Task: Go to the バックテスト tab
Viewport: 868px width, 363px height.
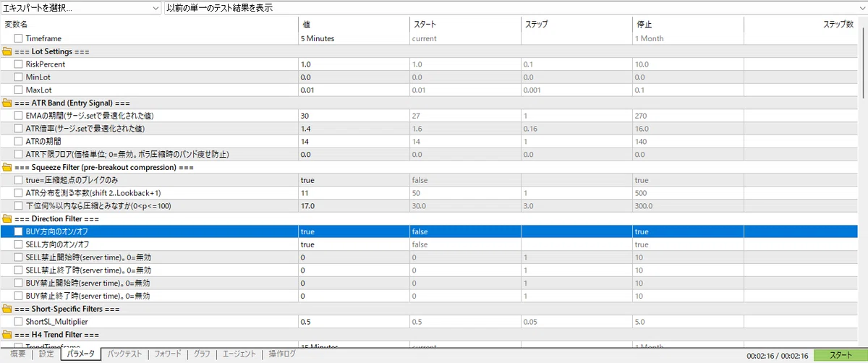Action: pyautogui.click(x=125, y=354)
